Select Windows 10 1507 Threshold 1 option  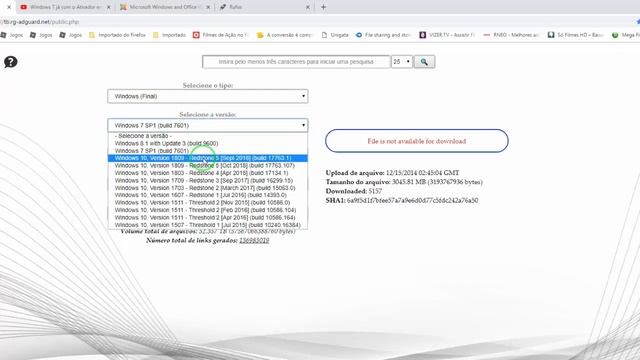208,225
